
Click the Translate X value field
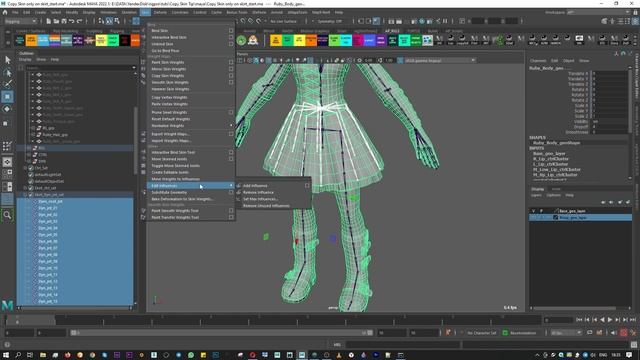pos(610,73)
